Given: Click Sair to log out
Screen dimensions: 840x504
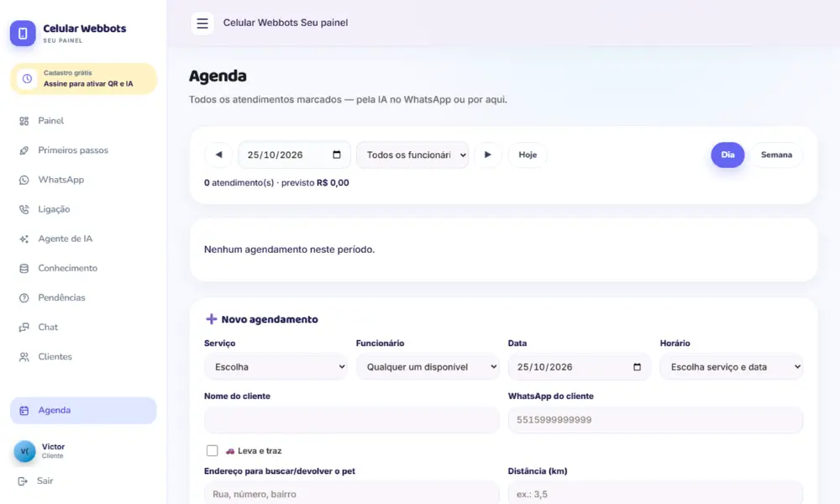Looking at the screenshot, I should [45, 481].
